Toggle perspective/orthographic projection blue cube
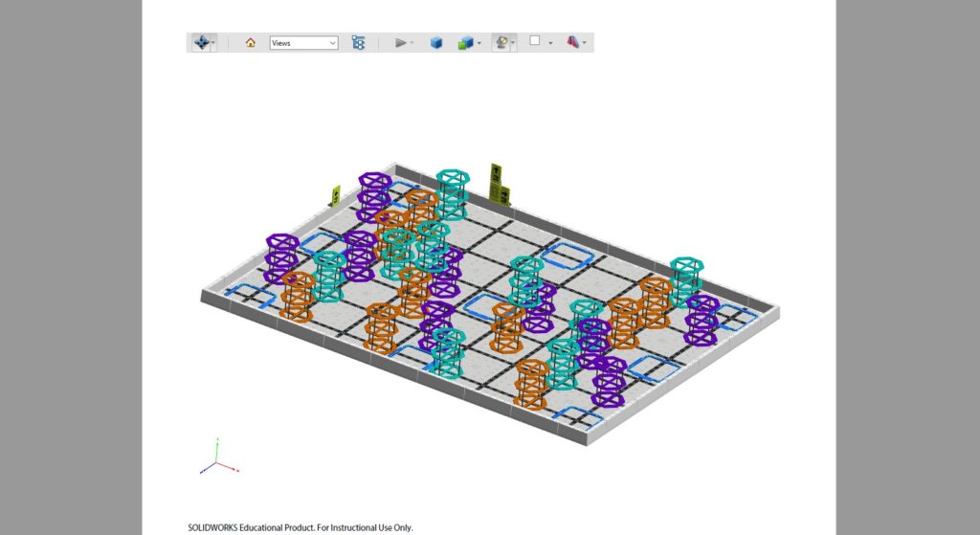Screen dimensions: 980x535 click(436, 42)
